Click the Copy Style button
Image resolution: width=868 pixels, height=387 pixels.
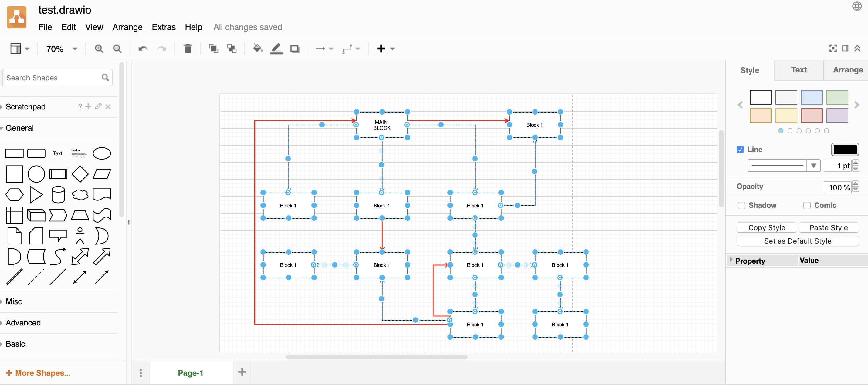coord(766,227)
